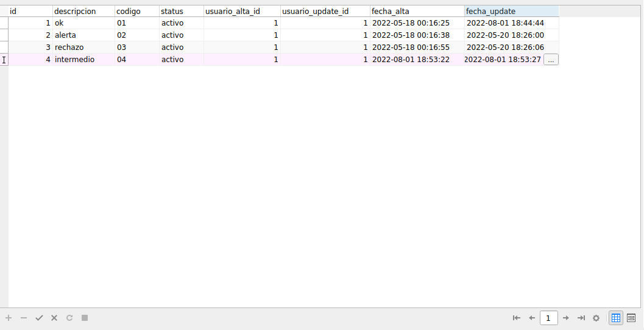The height and width of the screenshot is (330, 644).
Task: Click the stop square icon
Action: coord(85,318)
